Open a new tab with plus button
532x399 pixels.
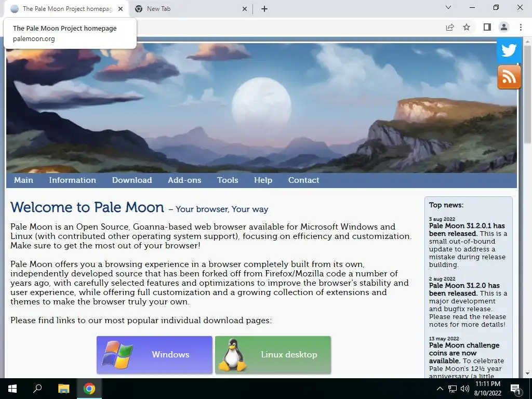coord(264,9)
